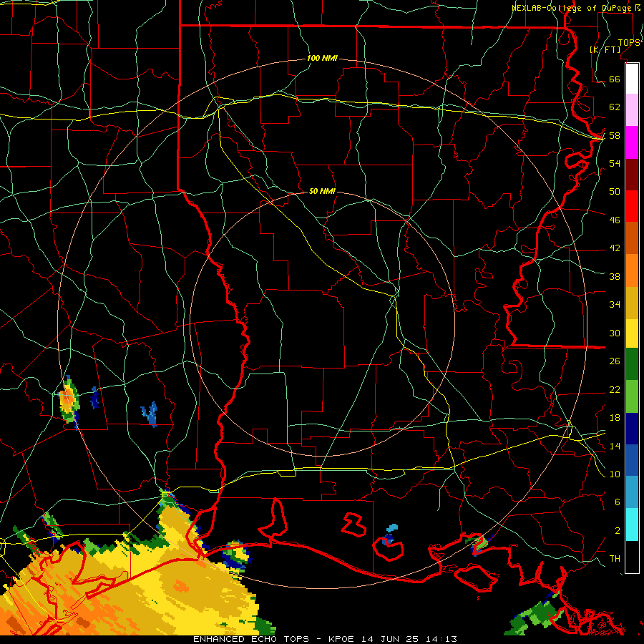644x644 pixels.
Task: Click the gold legend swatch
Action: (x=632, y=302)
